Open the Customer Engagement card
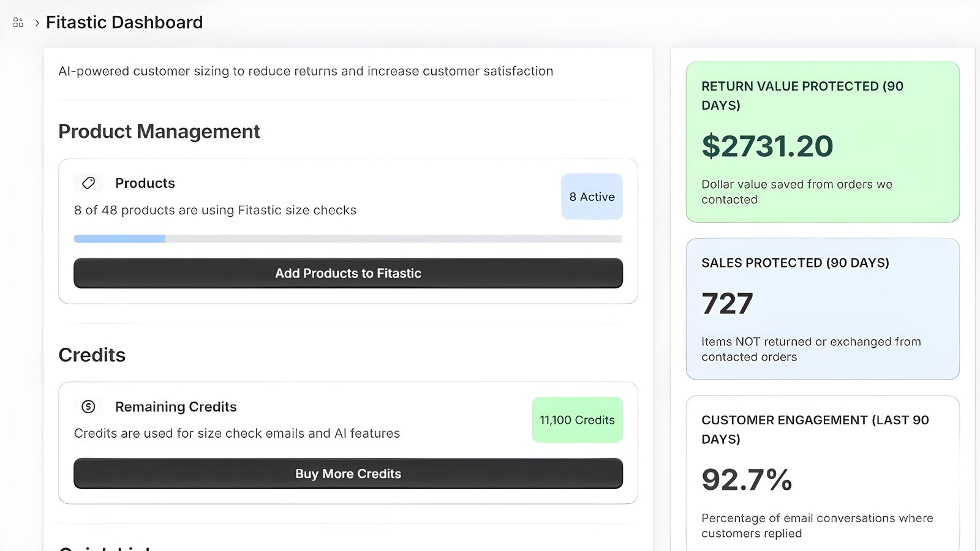 (823, 474)
